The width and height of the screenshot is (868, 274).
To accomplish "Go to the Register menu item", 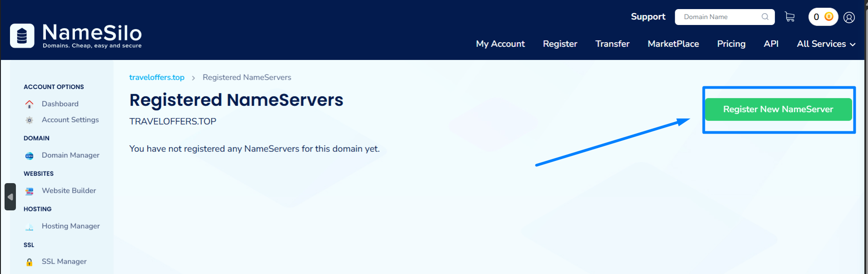I will [x=560, y=44].
